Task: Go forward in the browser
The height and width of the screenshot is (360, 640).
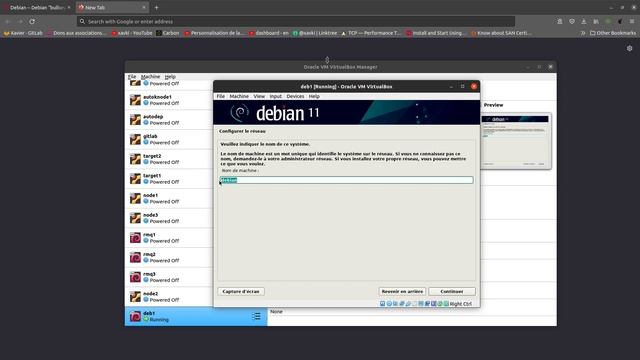Action: tap(20, 21)
